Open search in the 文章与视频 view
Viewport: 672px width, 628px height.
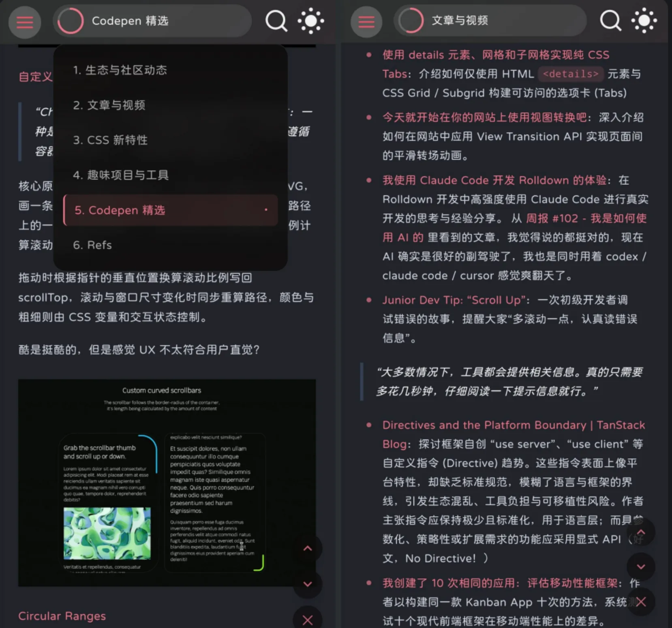(x=610, y=21)
